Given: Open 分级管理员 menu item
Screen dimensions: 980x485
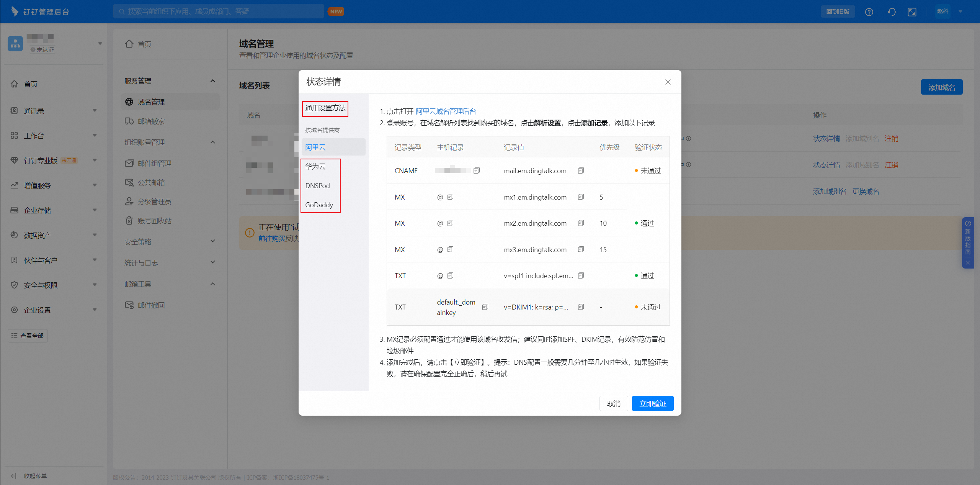Looking at the screenshot, I should pos(170,202).
